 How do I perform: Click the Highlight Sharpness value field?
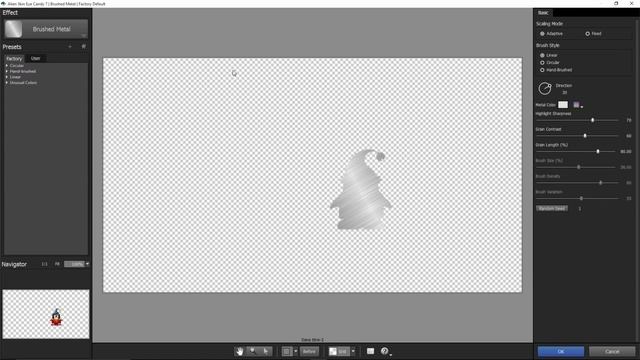click(629, 120)
